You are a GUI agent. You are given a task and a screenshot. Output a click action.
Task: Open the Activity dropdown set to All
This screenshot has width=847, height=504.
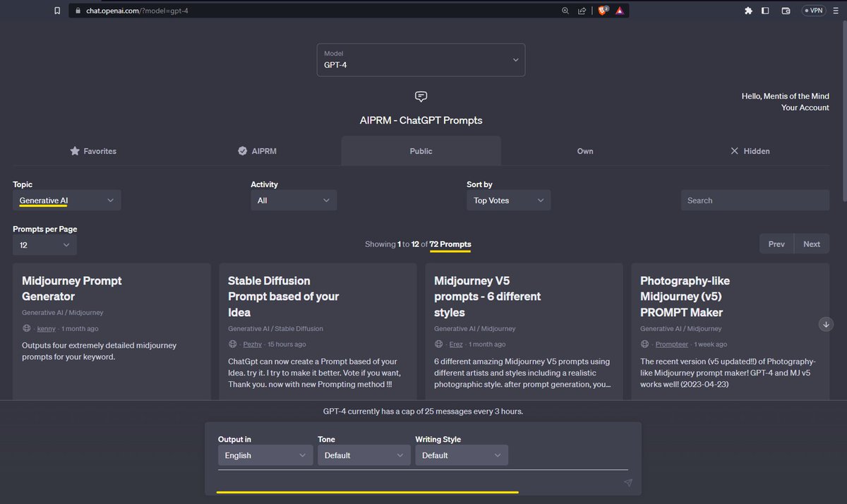[x=294, y=200]
